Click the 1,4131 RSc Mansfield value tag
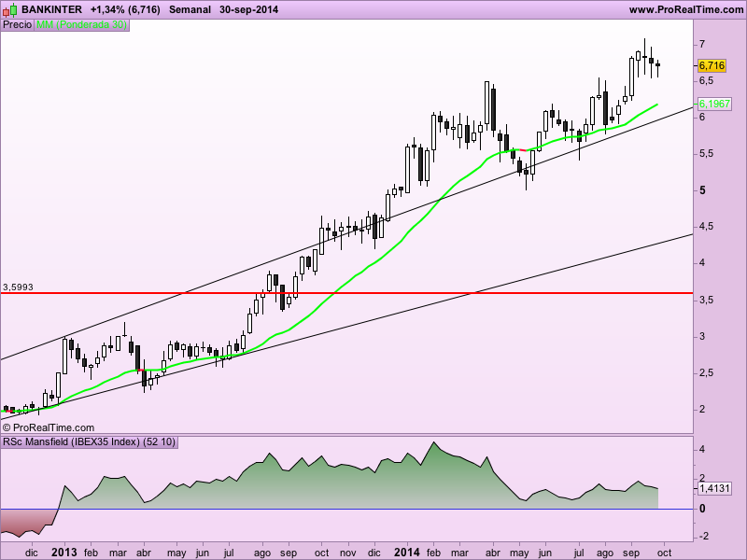747x560 pixels. [x=714, y=488]
